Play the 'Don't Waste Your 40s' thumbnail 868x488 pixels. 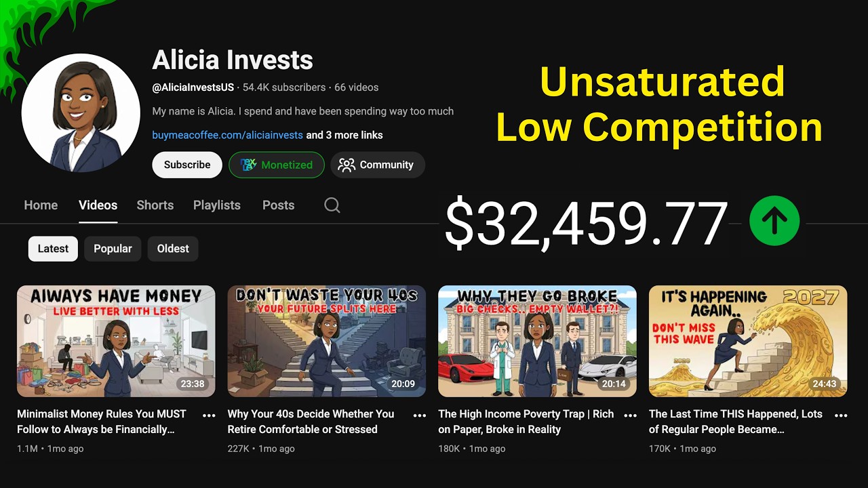pos(327,341)
